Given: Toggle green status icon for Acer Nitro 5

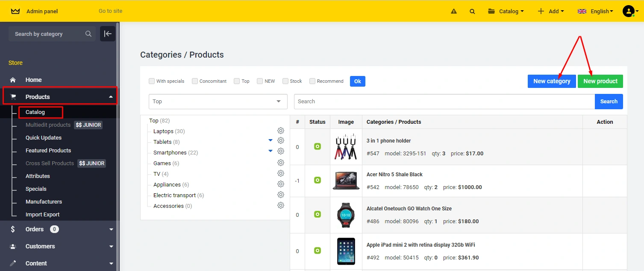Looking at the screenshot, I should click(x=318, y=181).
